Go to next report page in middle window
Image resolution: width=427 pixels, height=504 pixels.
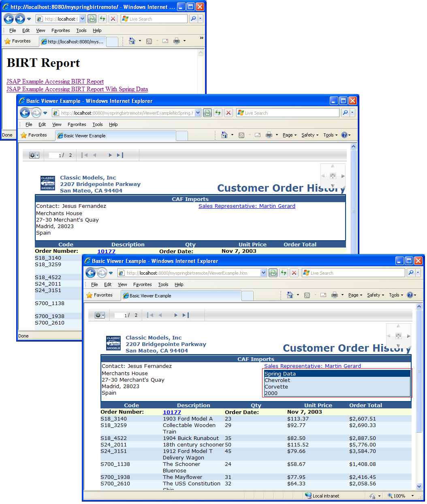pyautogui.click(x=110, y=155)
